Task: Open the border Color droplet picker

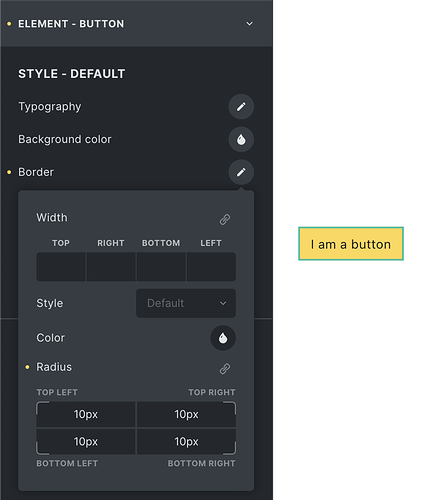Action: pyautogui.click(x=223, y=338)
